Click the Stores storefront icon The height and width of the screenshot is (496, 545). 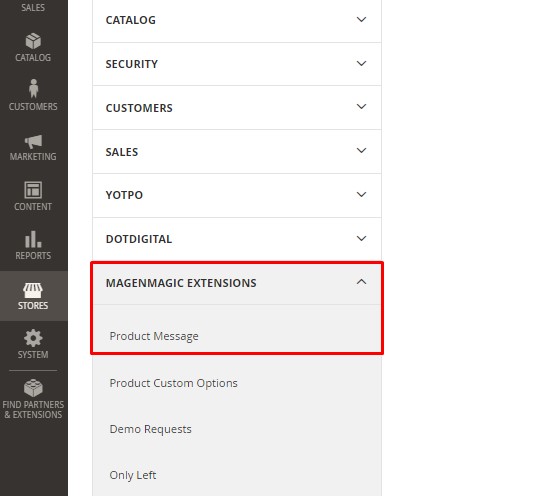pos(33,290)
